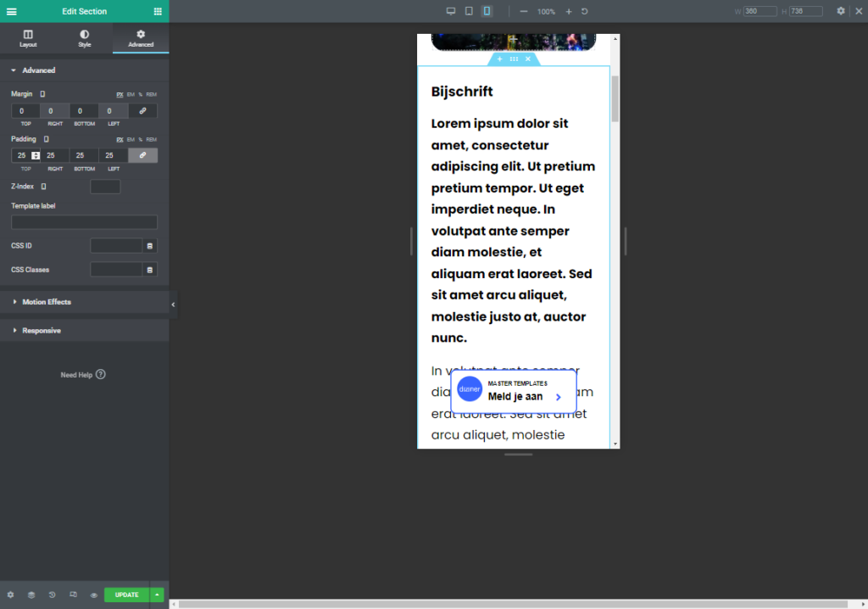This screenshot has height=609, width=868.
Task: Open the Navigator layers icon
Action: 31,595
